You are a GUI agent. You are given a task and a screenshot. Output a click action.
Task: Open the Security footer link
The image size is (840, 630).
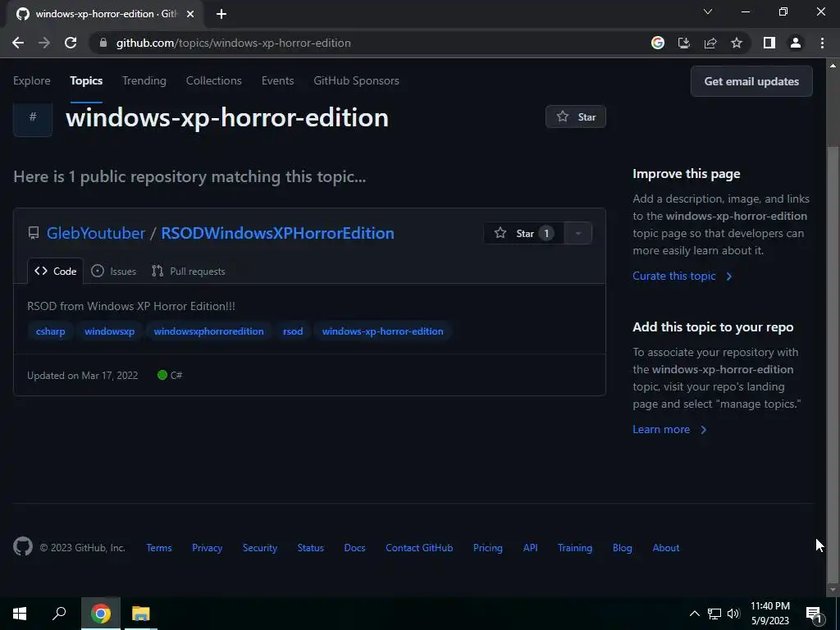coord(260,547)
